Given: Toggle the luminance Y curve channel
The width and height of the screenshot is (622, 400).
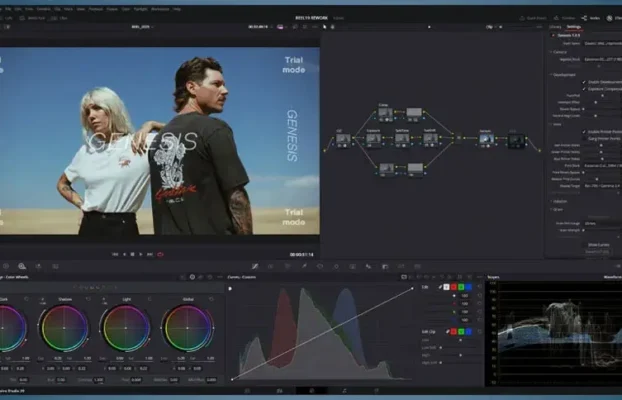Looking at the screenshot, I should (446, 287).
